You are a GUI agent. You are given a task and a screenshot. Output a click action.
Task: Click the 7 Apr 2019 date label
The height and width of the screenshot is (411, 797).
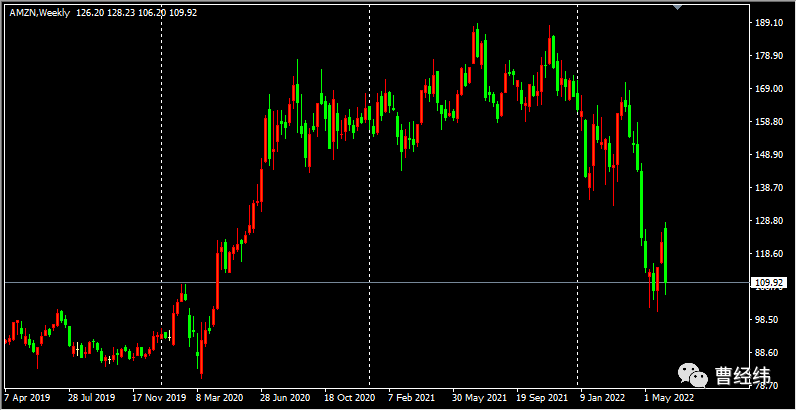(28, 397)
